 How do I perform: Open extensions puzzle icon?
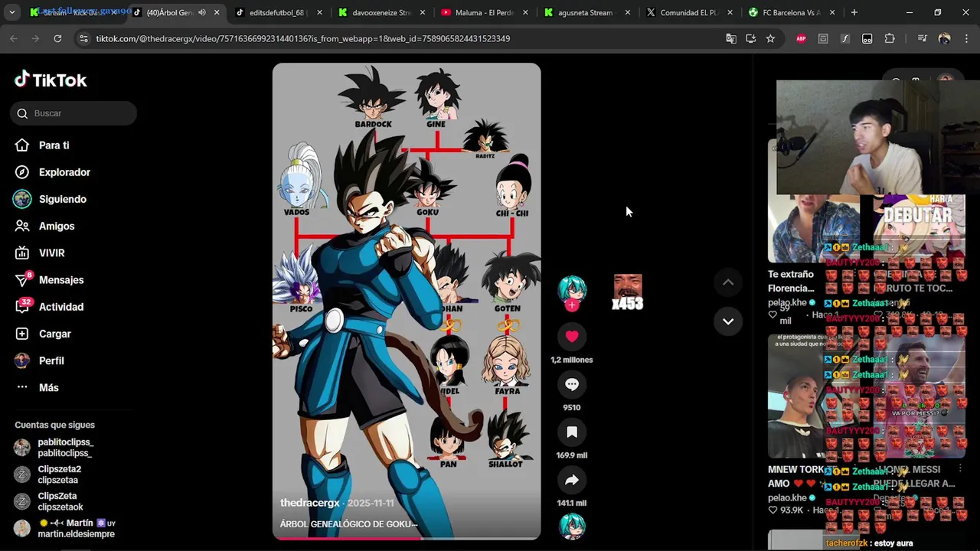[x=890, y=38]
